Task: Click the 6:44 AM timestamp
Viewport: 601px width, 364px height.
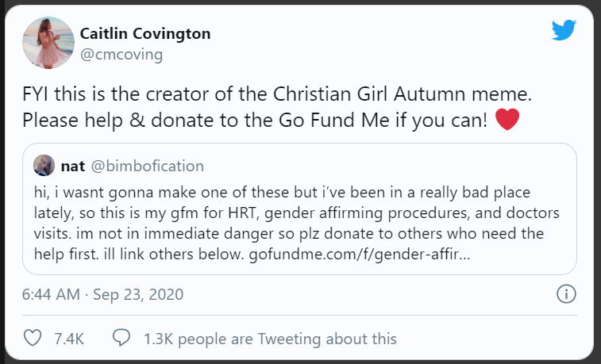Action: coord(51,295)
